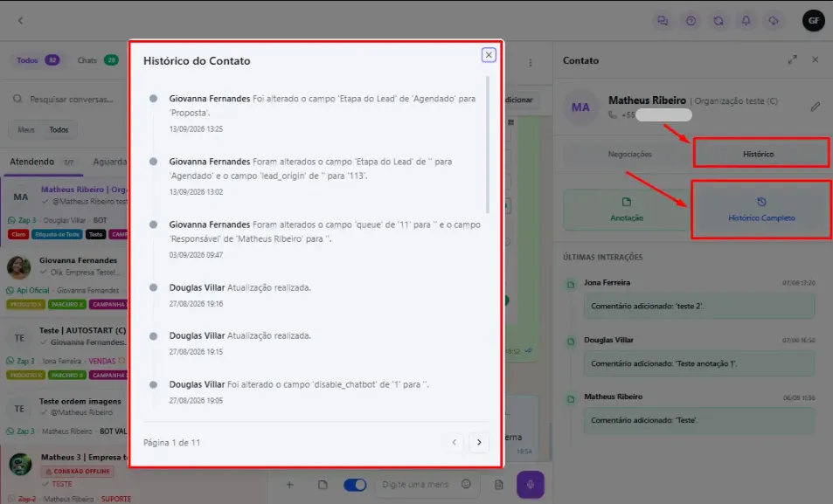Click the 'Teste anotação 1' comment card
This screenshot has height=504, width=833.
click(699, 363)
